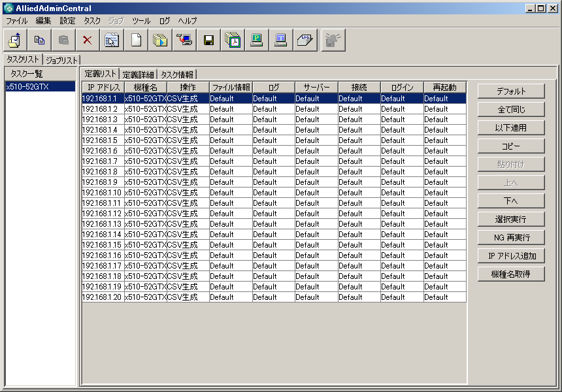562x392 pixels.
Task: Click the floppy disk save icon
Action: pos(208,40)
